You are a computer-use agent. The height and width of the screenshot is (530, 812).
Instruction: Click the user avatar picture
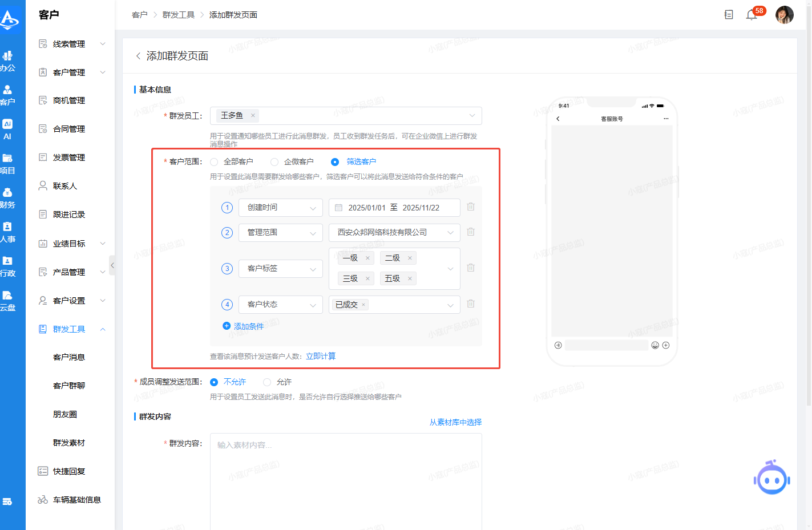pos(784,15)
